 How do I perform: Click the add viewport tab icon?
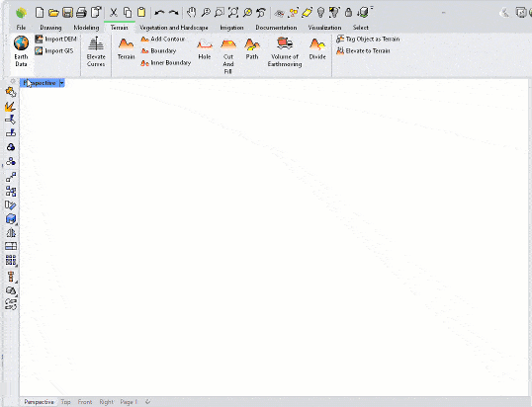147,402
